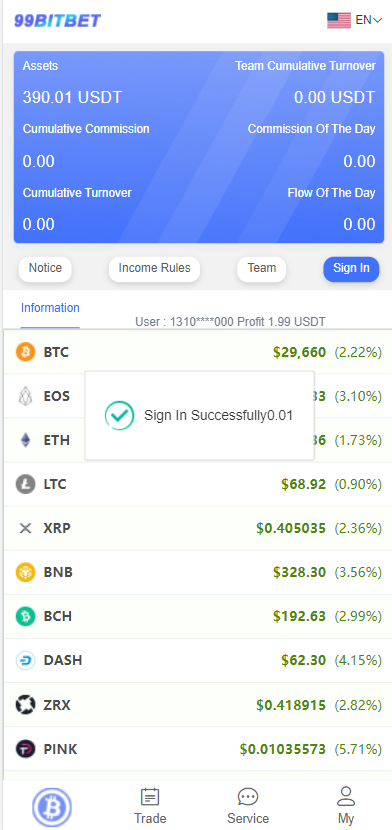Click the 99BITBET logo
Screen dimensions: 392x830
[57, 21]
